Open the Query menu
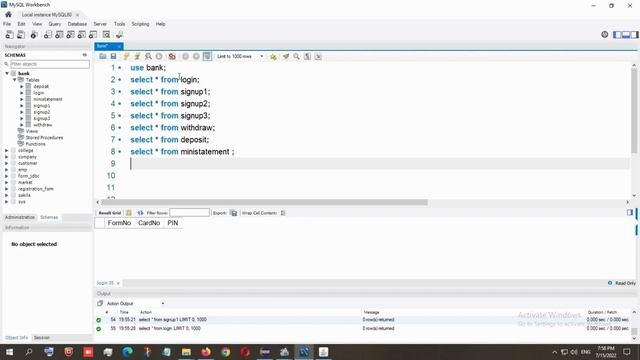The width and height of the screenshot is (640, 360). click(x=55, y=24)
